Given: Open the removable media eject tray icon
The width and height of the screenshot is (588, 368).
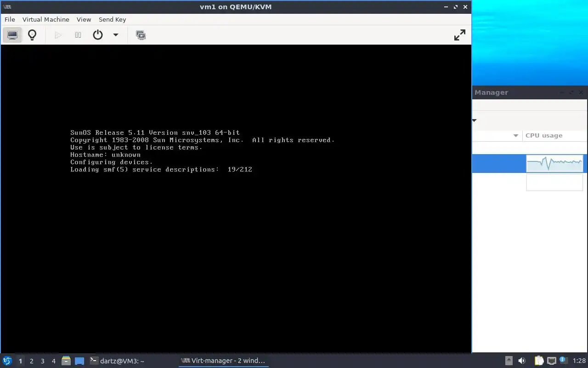Looking at the screenshot, I should tap(509, 361).
